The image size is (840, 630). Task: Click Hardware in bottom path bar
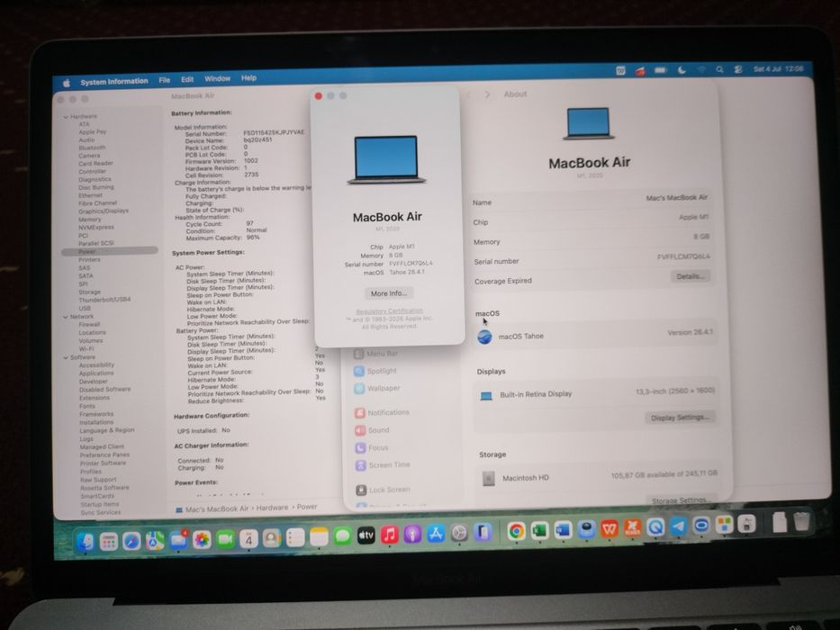coord(272,508)
